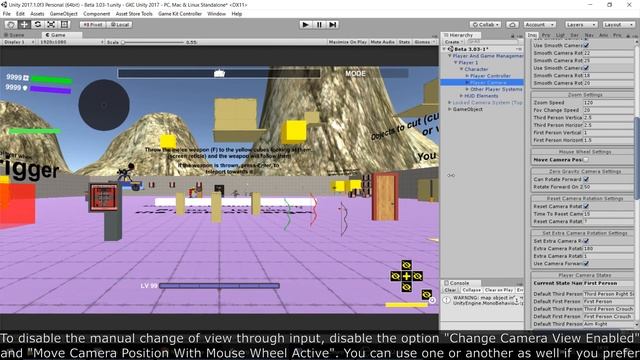Collapse the Character node
The height and width of the screenshot is (360, 640).
point(462,69)
